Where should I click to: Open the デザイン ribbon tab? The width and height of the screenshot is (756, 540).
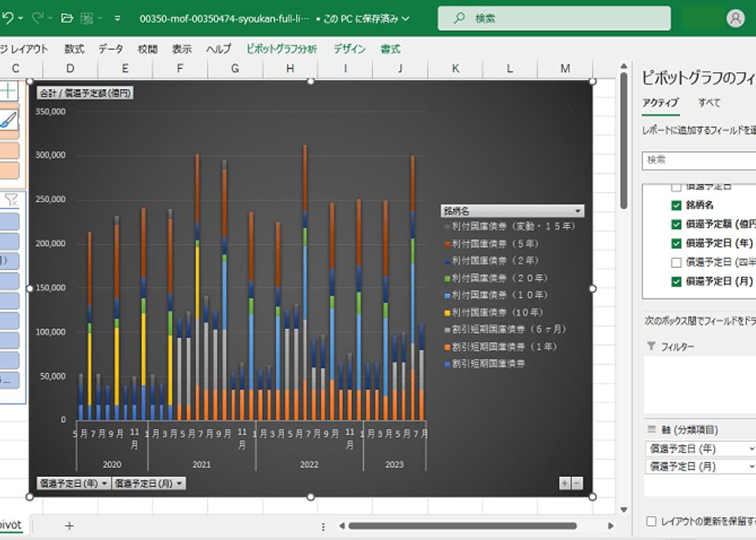point(349,49)
